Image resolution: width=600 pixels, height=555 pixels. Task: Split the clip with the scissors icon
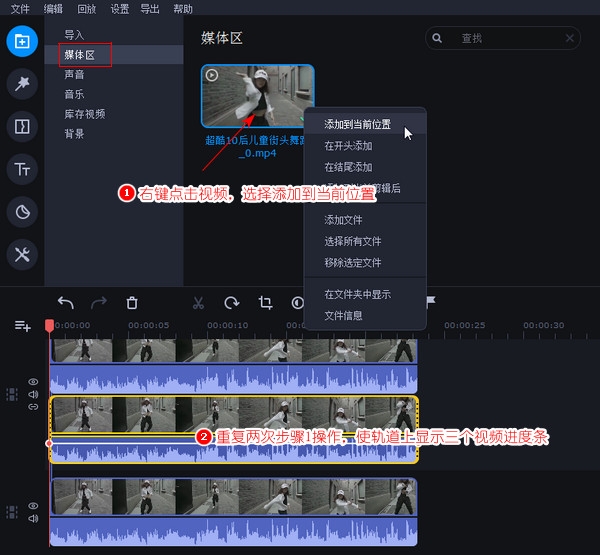coord(198,303)
